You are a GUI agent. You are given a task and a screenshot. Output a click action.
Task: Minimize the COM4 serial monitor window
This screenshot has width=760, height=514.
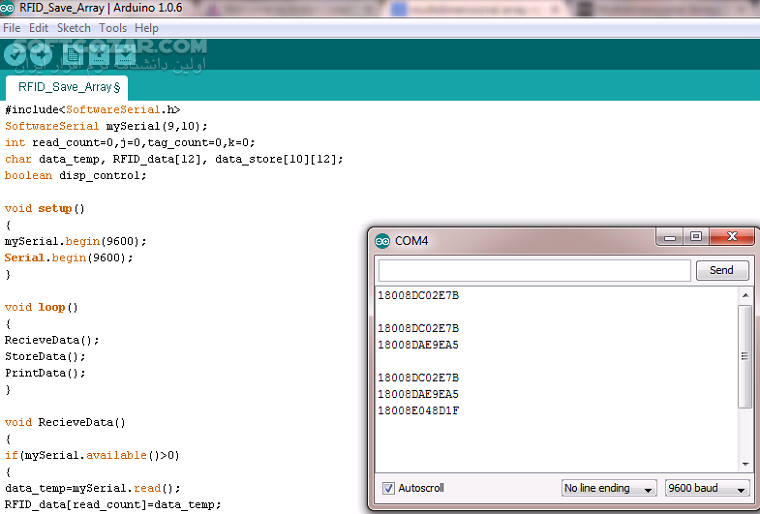(x=670, y=237)
